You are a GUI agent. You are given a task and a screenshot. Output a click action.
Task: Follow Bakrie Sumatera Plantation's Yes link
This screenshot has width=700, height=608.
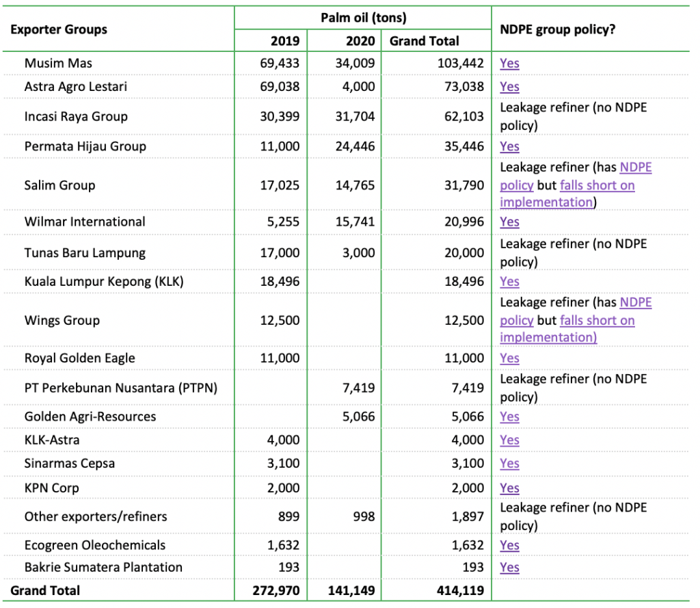coord(509,567)
